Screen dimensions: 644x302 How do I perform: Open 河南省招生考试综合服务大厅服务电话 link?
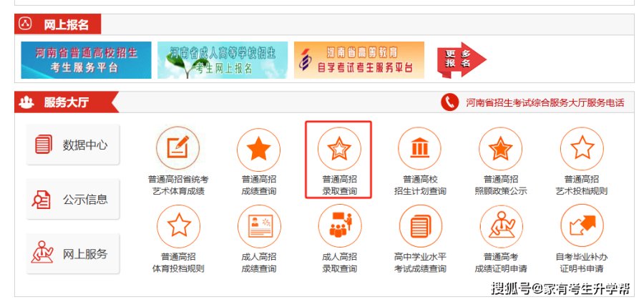tap(545, 103)
